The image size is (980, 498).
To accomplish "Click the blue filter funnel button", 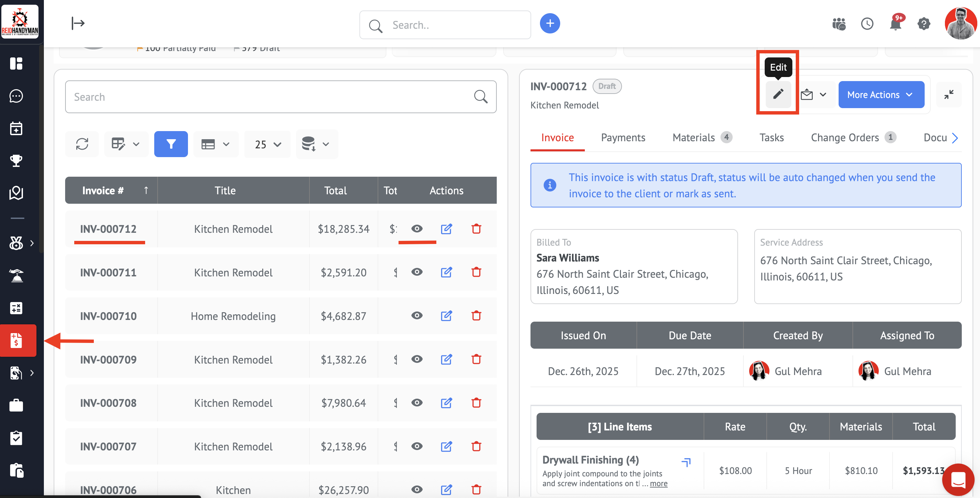I will point(171,144).
